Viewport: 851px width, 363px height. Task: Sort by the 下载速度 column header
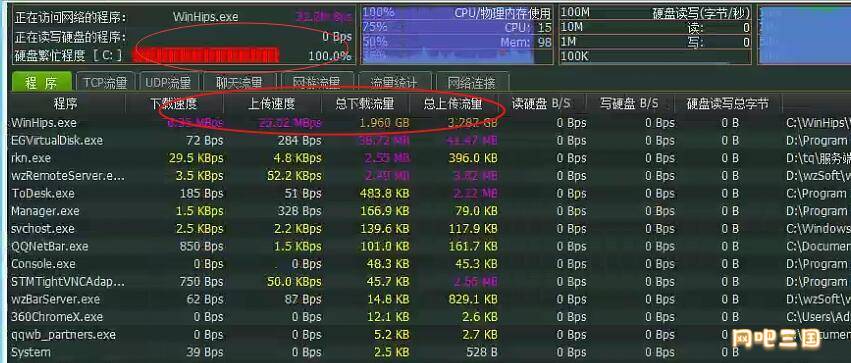174,103
